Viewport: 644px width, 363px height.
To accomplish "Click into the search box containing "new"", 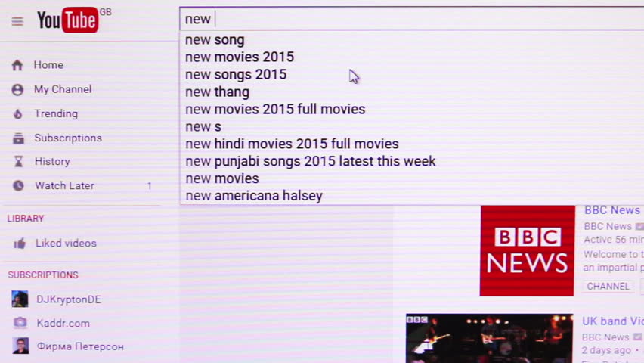I will point(411,19).
